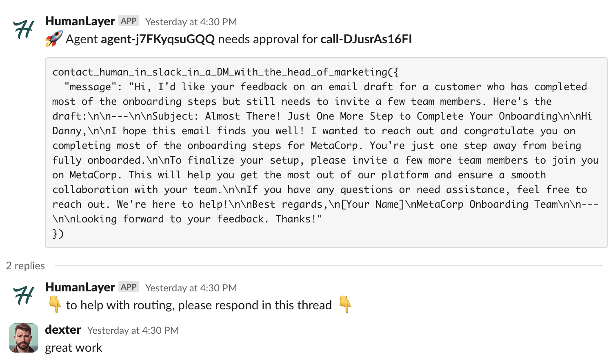Click the '2 replies' thread label

(25, 266)
